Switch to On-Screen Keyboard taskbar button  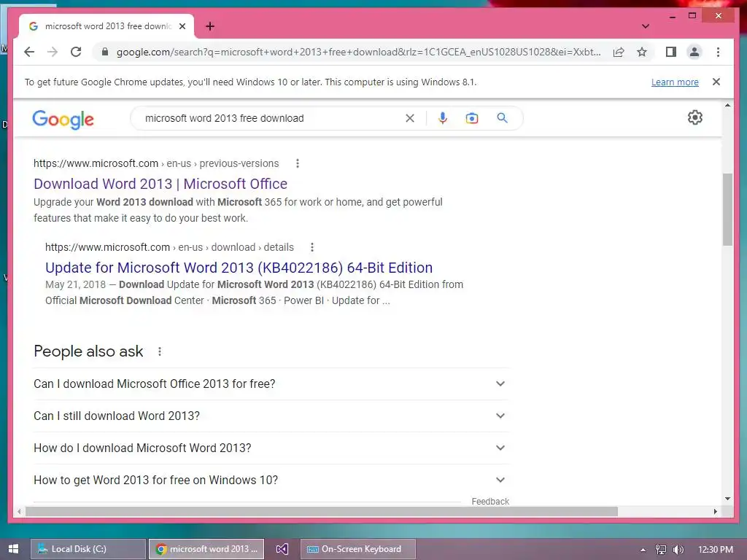[358, 549]
